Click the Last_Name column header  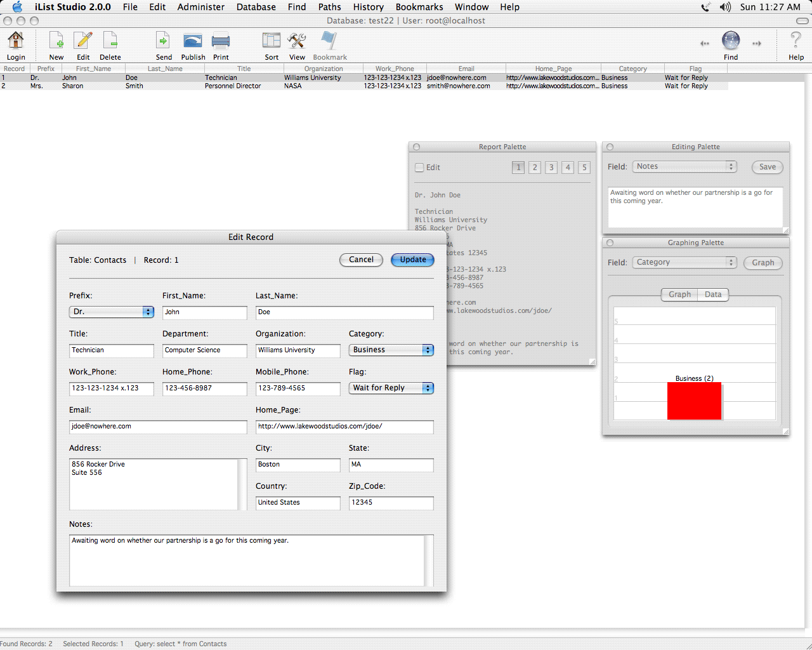(165, 69)
